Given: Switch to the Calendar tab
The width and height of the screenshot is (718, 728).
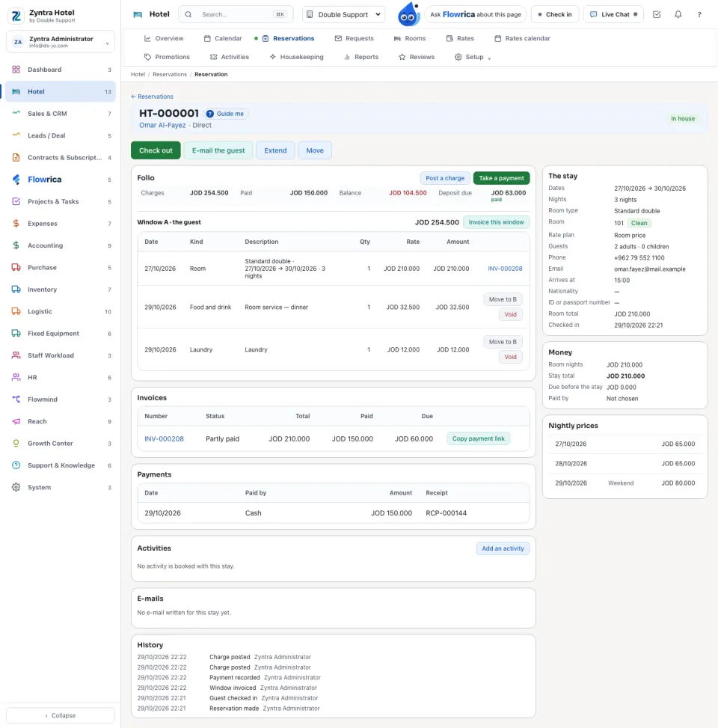Looking at the screenshot, I should tap(223, 39).
